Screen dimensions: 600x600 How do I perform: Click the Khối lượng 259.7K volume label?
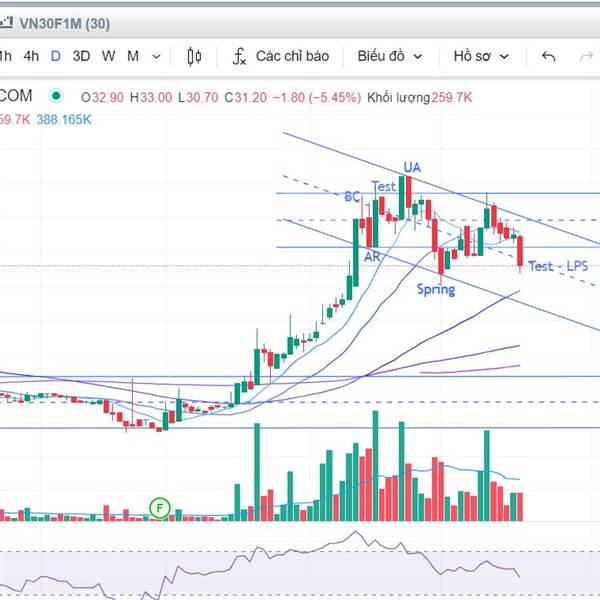[419, 98]
